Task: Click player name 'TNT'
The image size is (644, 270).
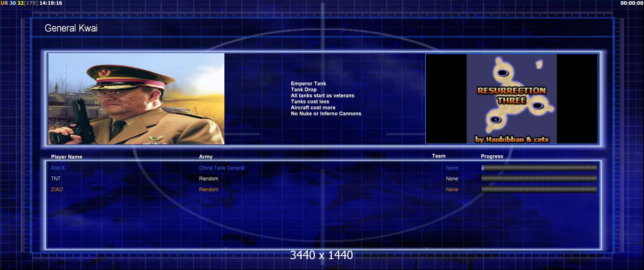Action: pos(56,179)
